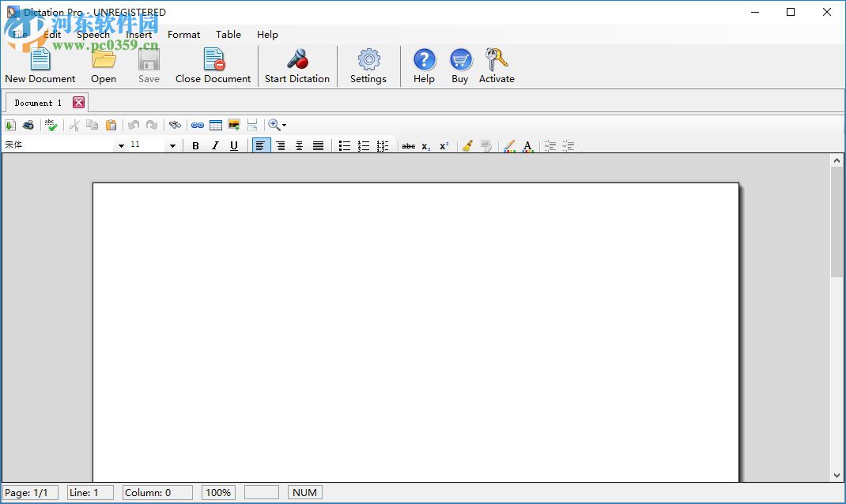Choose a font color
This screenshot has width=846, height=504.
click(x=527, y=145)
